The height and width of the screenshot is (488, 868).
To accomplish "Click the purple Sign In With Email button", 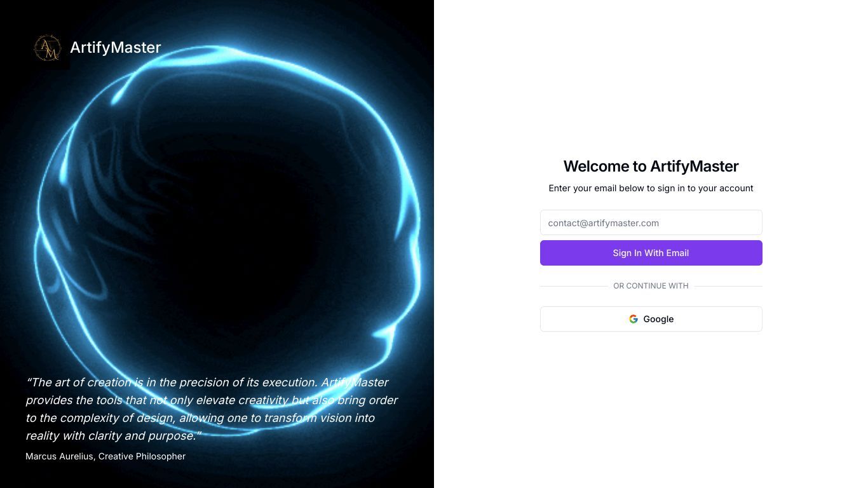I will tap(651, 253).
